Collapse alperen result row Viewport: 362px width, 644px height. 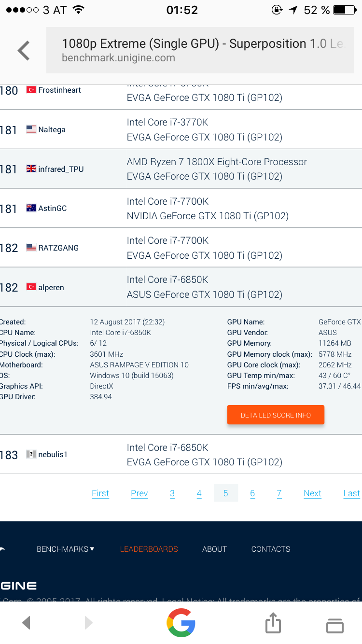click(181, 287)
